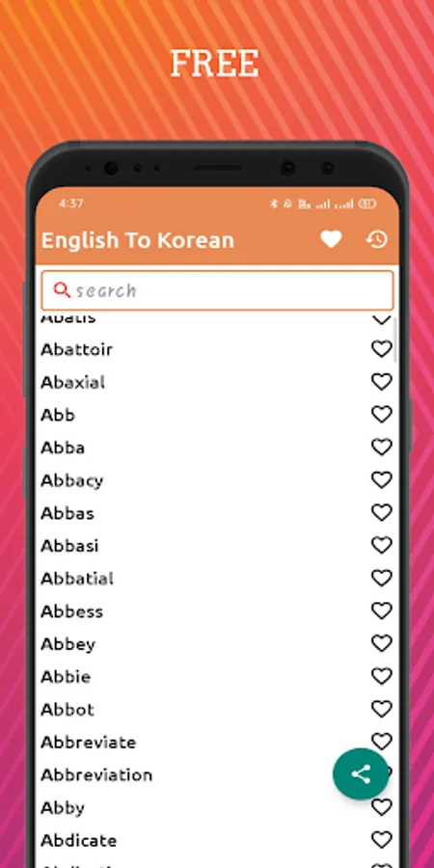The width and height of the screenshot is (434, 868).
Task: Tap the English To Korean title
Action: tap(138, 240)
